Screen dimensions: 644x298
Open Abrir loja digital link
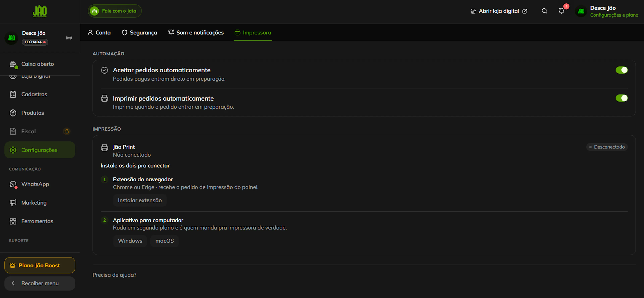[499, 11]
